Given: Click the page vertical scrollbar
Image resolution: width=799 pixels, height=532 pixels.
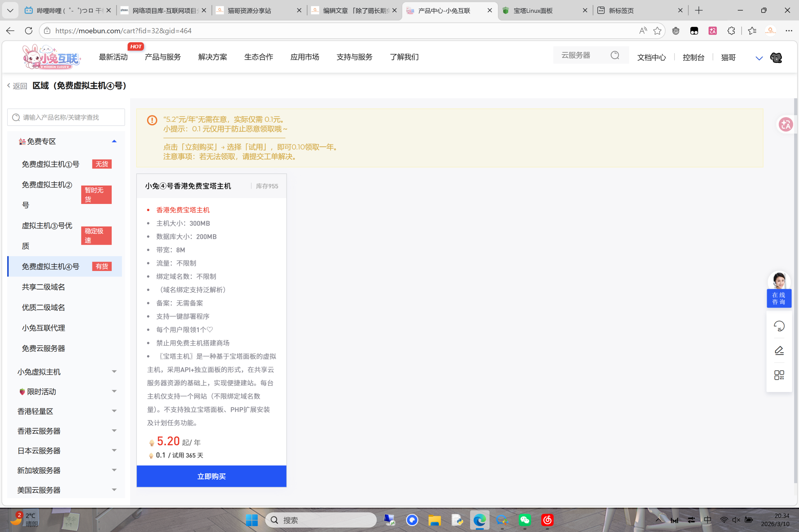Looking at the screenshot, I should click(x=795, y=290).
